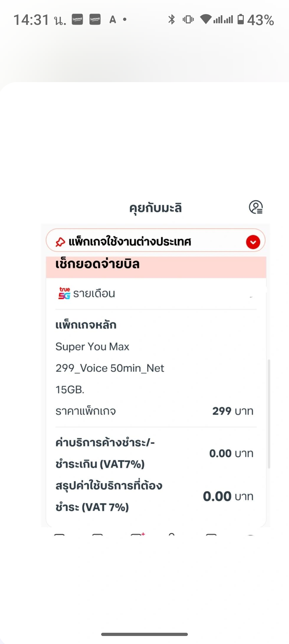This screenshot has height=644, width=289.
Task: Tap the leftmost Lemon8 notification icon
Action: (77, 19)
